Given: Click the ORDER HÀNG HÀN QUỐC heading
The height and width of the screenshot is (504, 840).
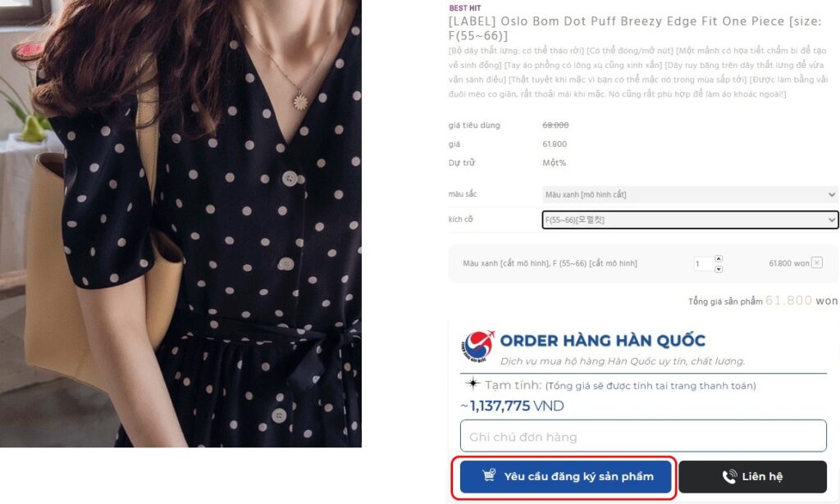Looking at the screenshot, I should tap(603, 340).
